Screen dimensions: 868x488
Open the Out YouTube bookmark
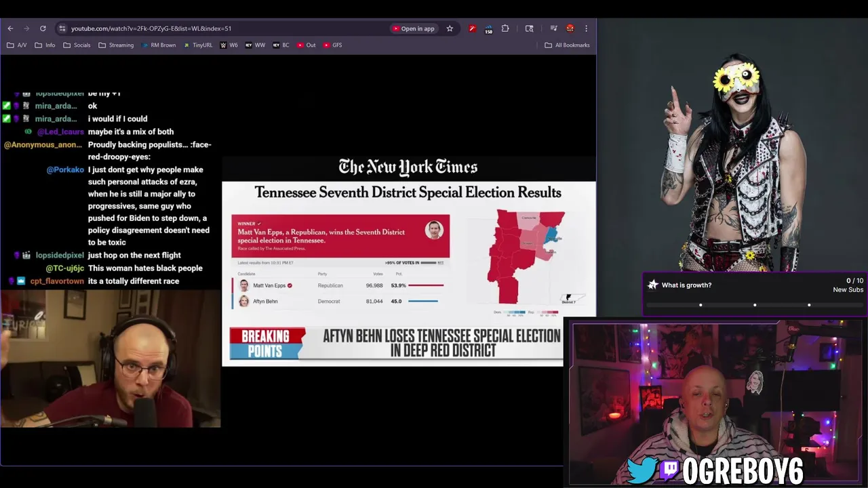[306, 45]
